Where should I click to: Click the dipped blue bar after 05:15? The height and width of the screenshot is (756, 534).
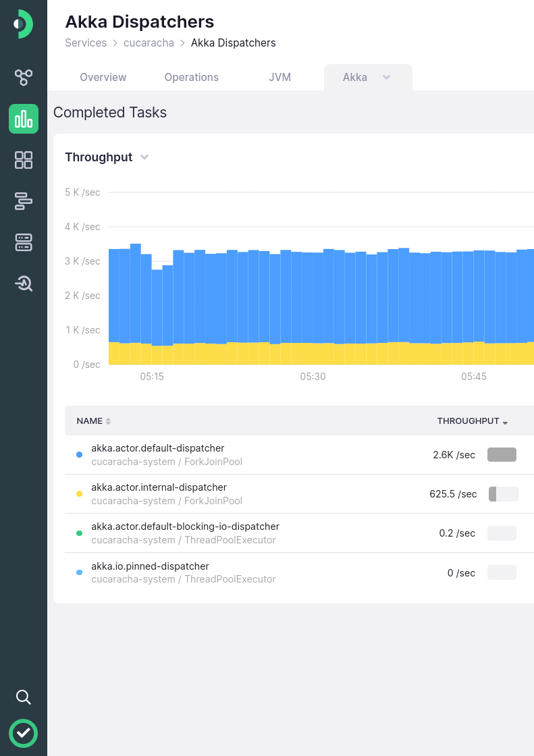tap(157, 308)
